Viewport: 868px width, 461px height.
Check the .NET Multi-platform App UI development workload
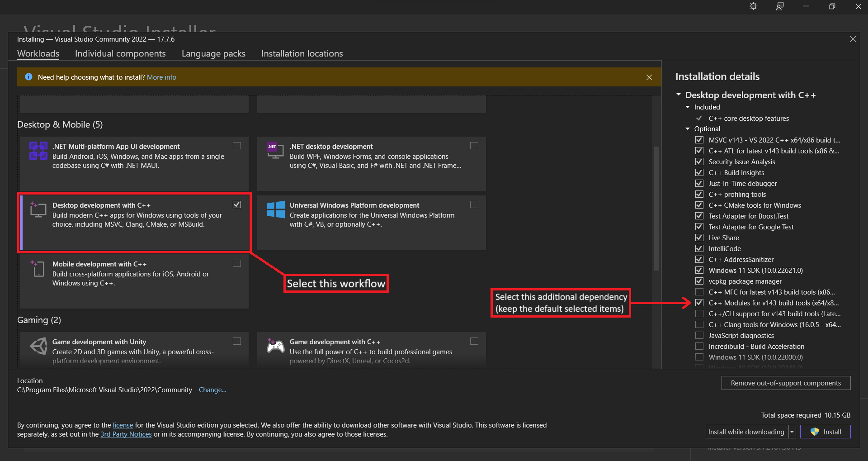coord(237,146)
